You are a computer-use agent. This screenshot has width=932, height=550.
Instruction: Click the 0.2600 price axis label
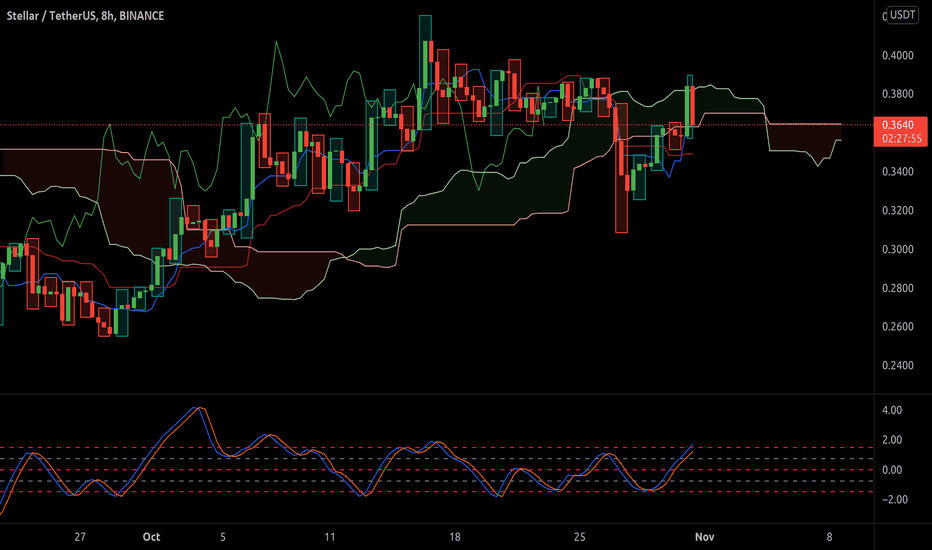898,326
